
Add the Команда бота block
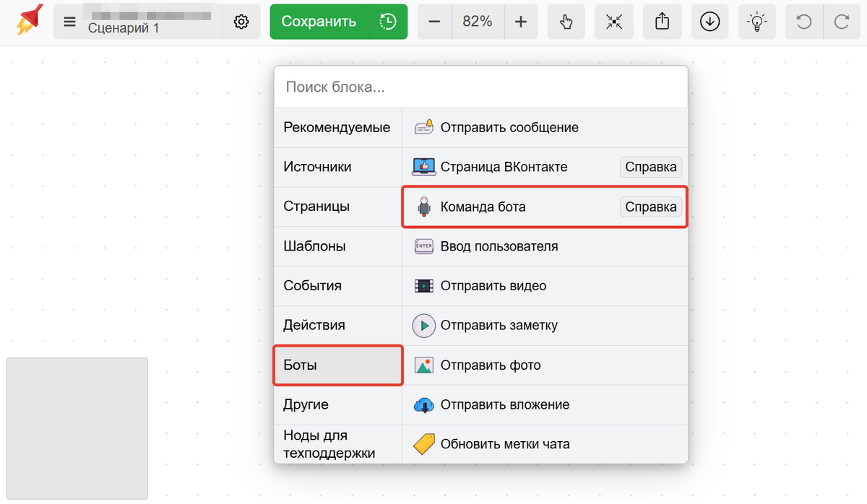pos(545,207)
